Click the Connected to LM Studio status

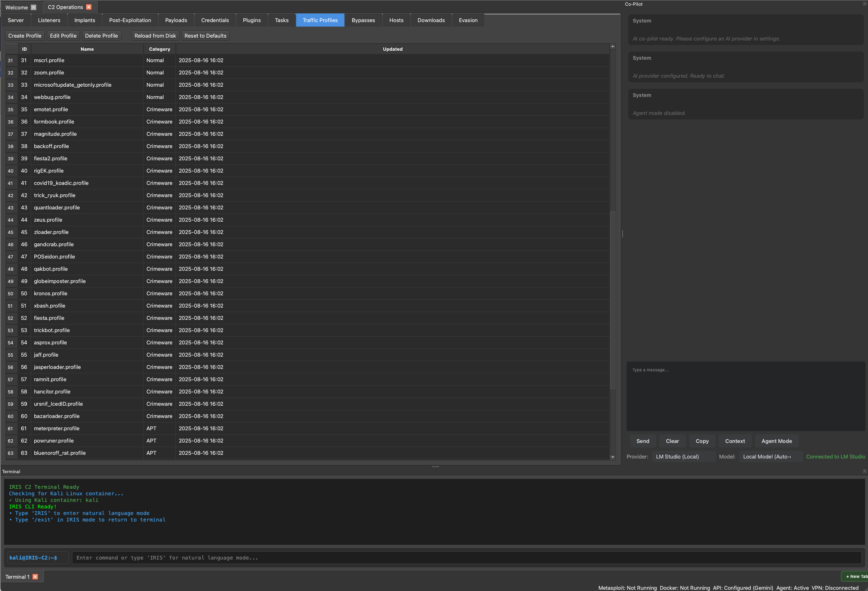point(836,456)
